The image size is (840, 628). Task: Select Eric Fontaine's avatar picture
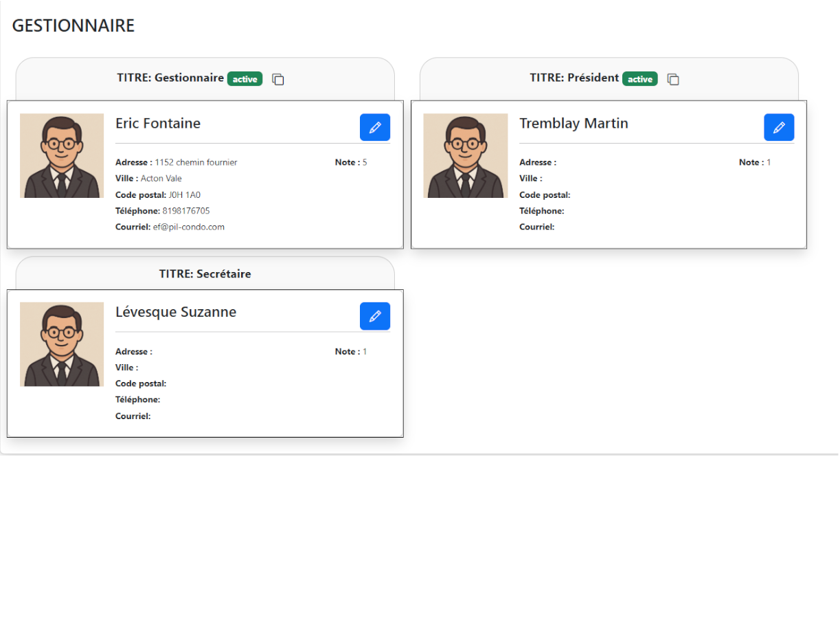62,156
